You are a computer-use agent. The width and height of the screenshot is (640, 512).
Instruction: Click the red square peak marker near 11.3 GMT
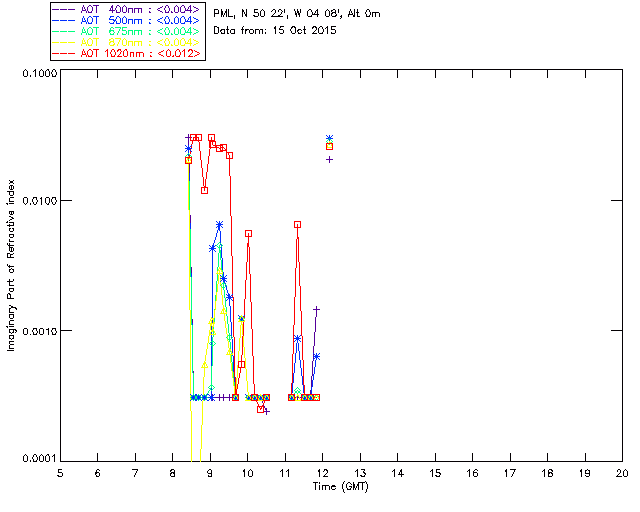pyautogui.click(x=298, y=225)
